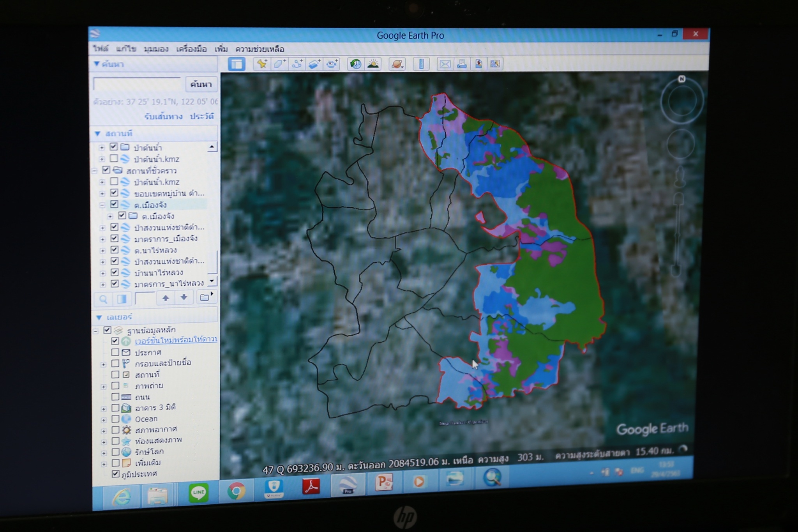
Task: Collapse สถานที่ชั่วคราว tree node
Action: (x=94, y=171)
